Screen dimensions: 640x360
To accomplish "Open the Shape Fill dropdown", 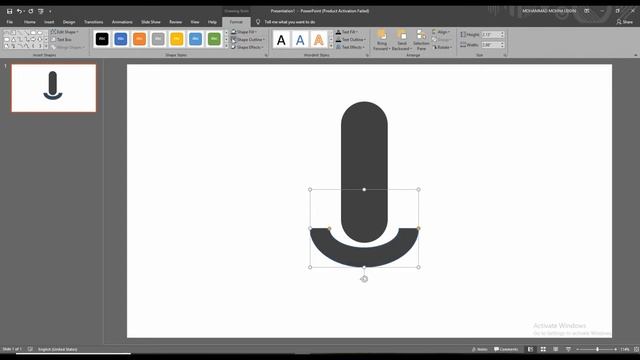I will 244,32.
